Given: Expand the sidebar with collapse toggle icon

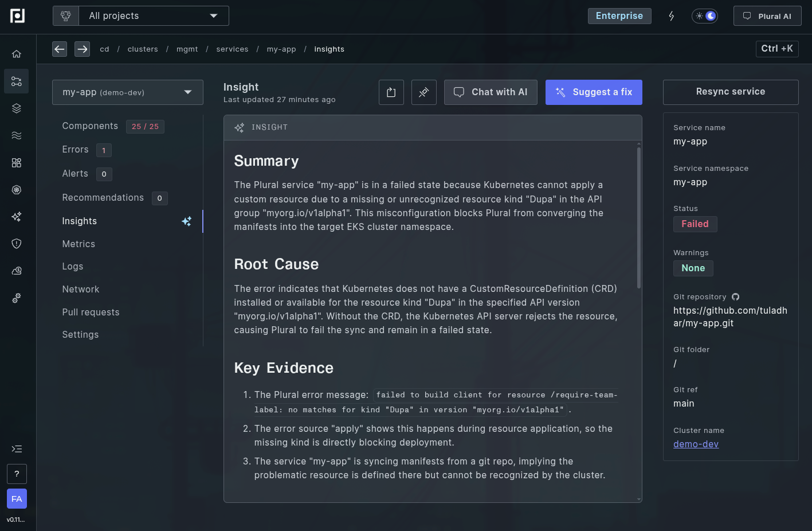Looking at the screenshot, I should point(17,449).
